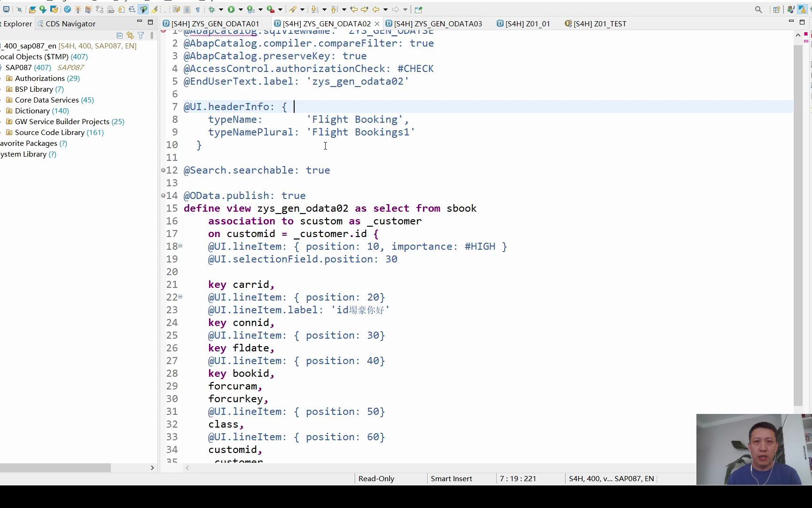This screenshot has width=812, height=508.
Task: Click the editor's vertical scrollbar
Action: pyautogui.click(x=798, y=188)
